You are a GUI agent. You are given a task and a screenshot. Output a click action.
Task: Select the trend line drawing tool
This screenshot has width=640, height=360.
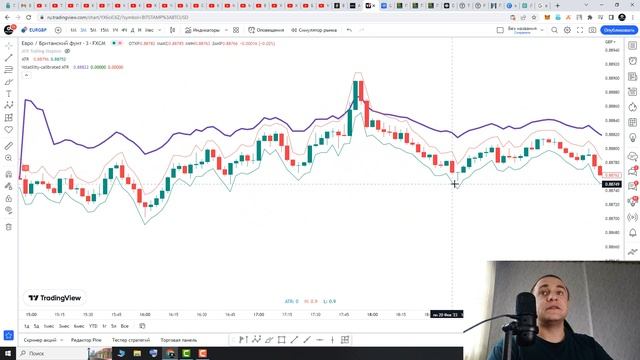[9, 58]
